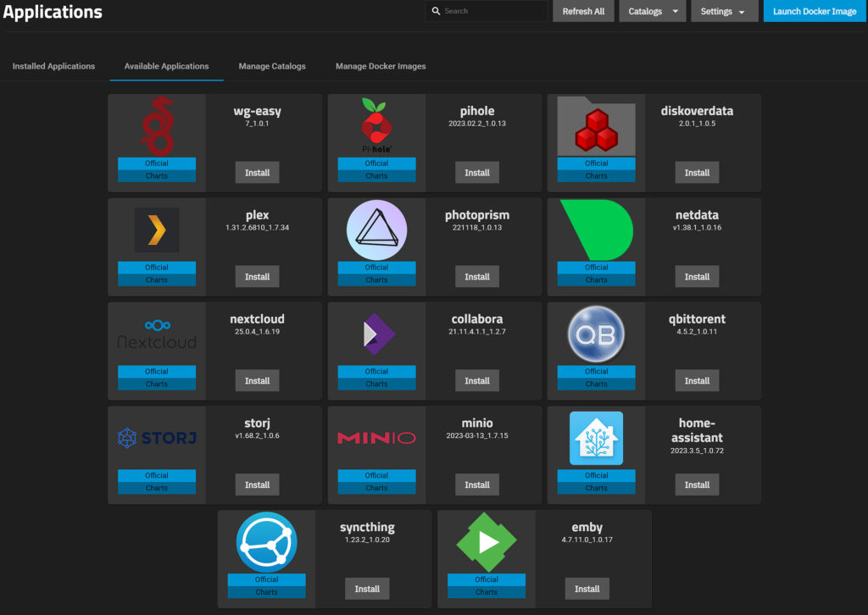Viewport: 868px width, 615px height.
Task: Click the Home Assistant house logo
Action: pos(596,438)
